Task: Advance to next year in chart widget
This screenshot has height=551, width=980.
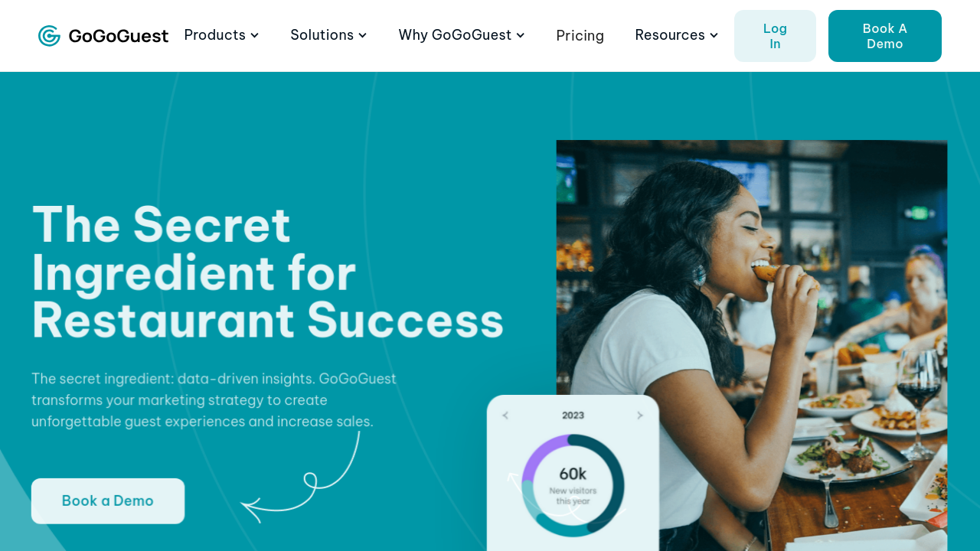Action: [x=640, y=416]
